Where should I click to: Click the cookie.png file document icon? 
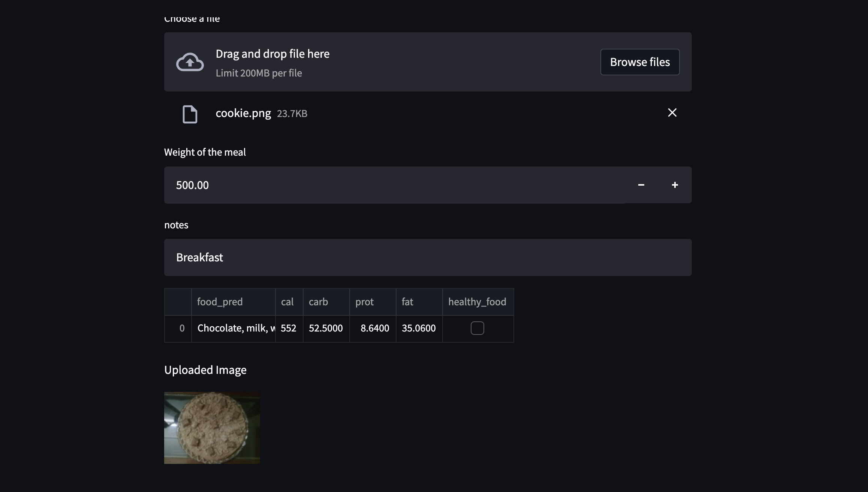point(190,114)
